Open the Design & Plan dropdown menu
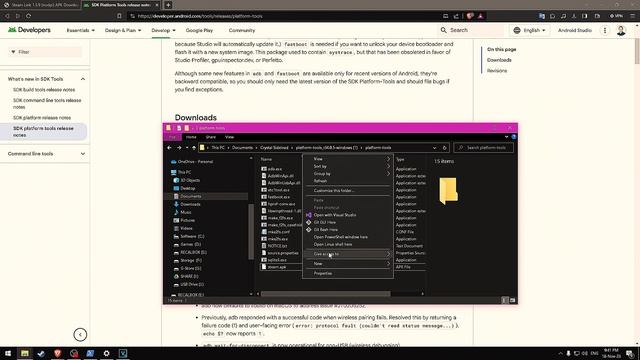 tap(123, 30)
